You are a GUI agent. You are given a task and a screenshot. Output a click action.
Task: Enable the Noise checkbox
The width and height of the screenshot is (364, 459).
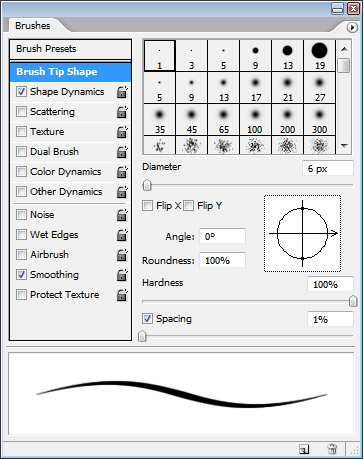click(x=21, y=215)
